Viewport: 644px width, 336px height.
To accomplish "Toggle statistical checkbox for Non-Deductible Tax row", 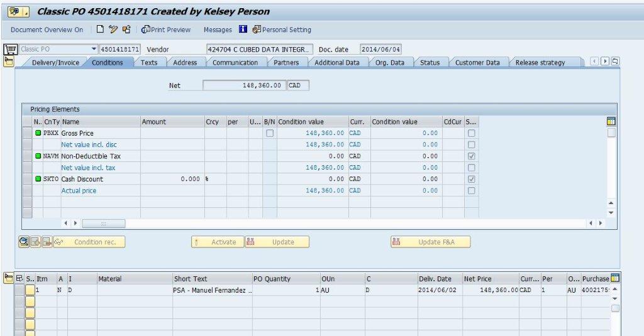I will click(471, 156).
